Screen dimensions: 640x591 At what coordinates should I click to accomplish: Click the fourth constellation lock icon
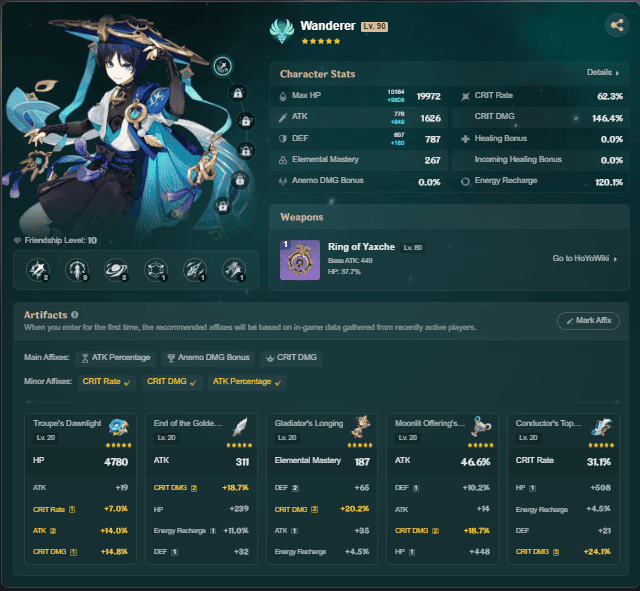246,151
